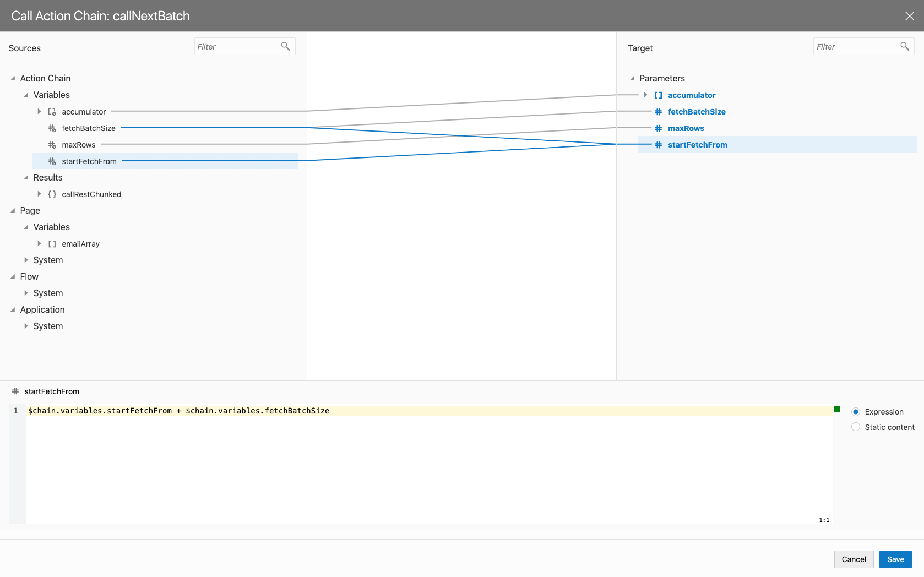The image size is (924, 577).
Task: Select startFetchFrom in the Target parameters
Action: click(697, 145)
